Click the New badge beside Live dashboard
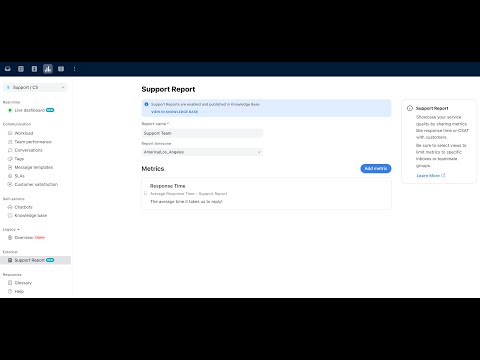The height and width of the screenshot is (360, 480). click(x=50, y=110)
